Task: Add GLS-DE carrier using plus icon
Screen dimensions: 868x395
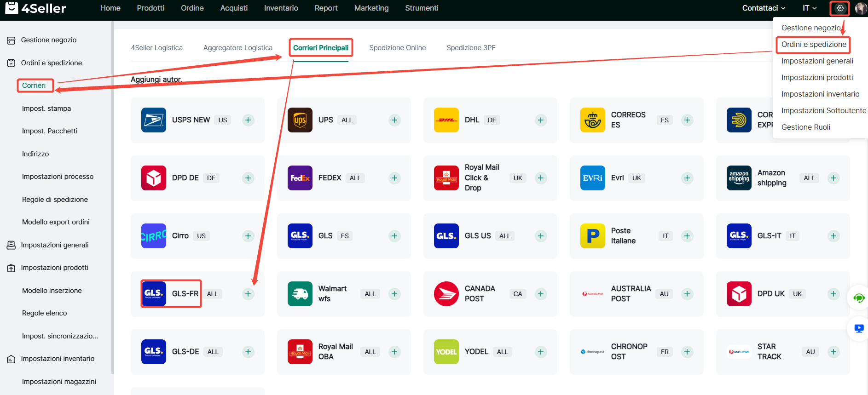Action: pos(248,352)
